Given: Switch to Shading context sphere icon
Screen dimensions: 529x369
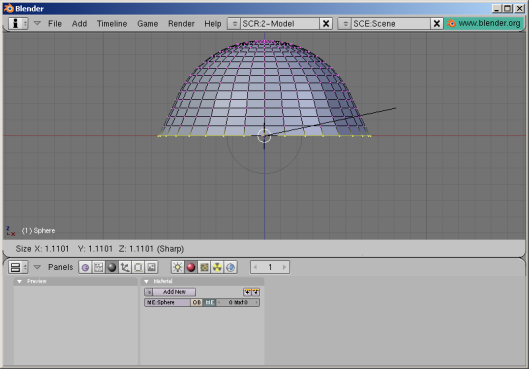Looking at the screenshot, I should (x=112, y=267).
